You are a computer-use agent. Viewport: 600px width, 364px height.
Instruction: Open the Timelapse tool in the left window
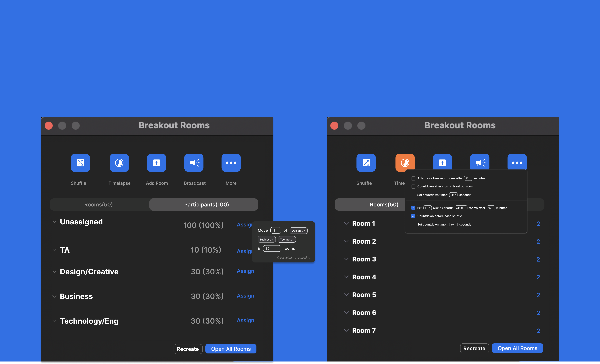click(119, 163)
